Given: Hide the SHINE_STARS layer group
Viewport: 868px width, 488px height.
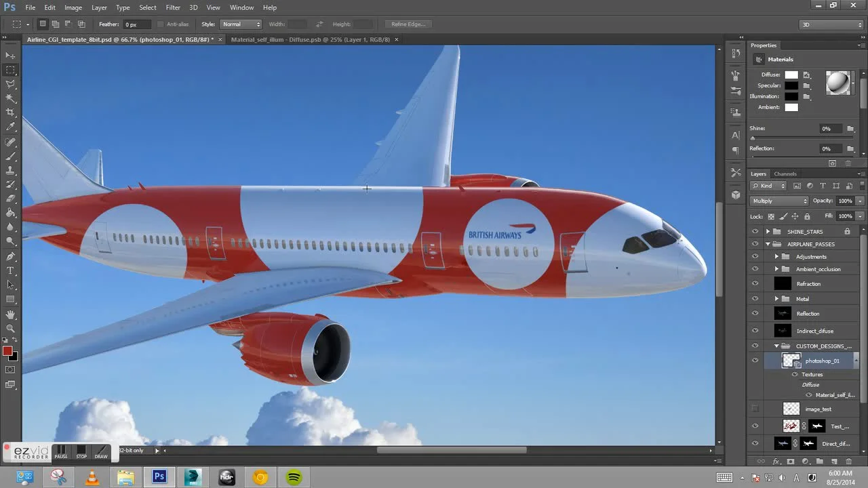Looking at the screenshot, I should [755, 231].
